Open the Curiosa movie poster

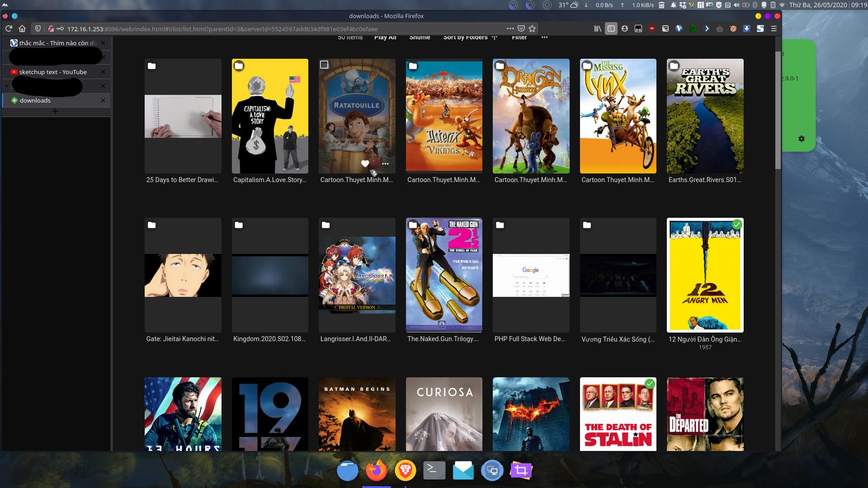point(444,414)
